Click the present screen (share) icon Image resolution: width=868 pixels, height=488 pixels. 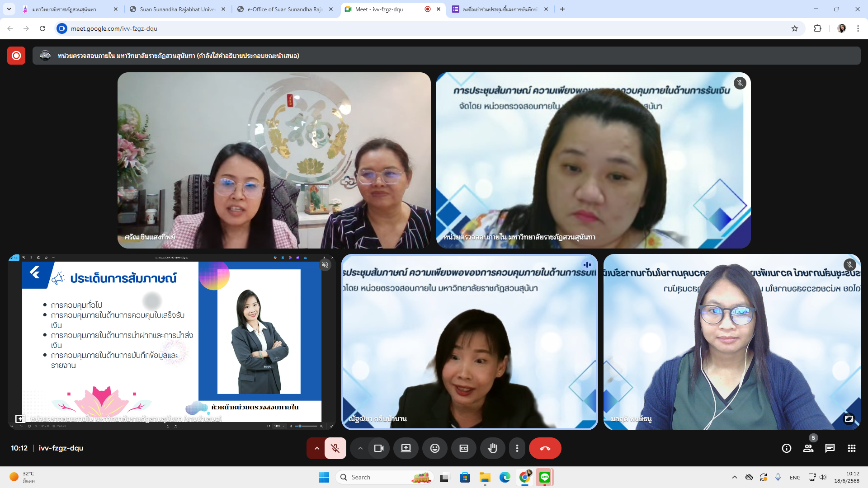[406, 448]
